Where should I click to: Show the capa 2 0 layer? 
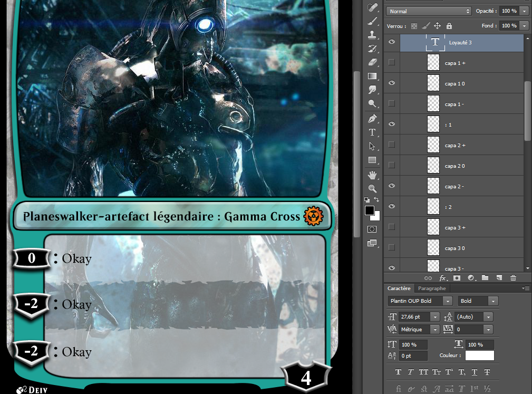point(392,165)
